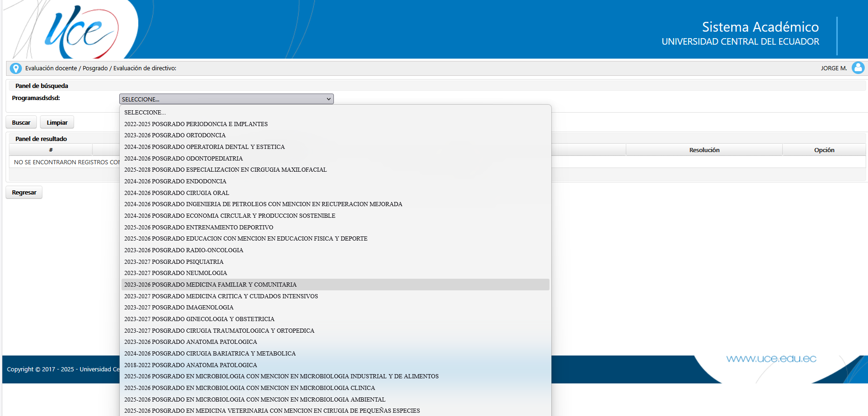Viewport: 868px width, 416px height.
Task: Click the location pin breadcrumb icon
Action: tap(16, 68)
